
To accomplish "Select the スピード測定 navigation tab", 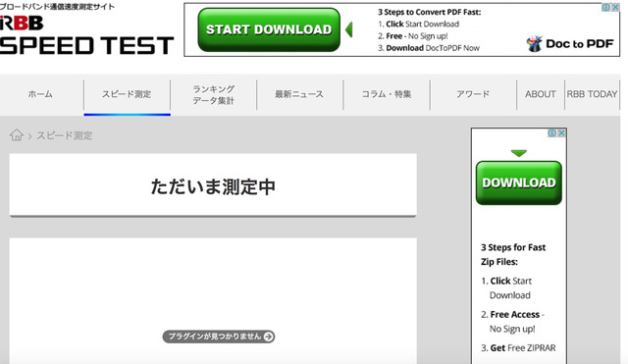I will pos(127,94).
